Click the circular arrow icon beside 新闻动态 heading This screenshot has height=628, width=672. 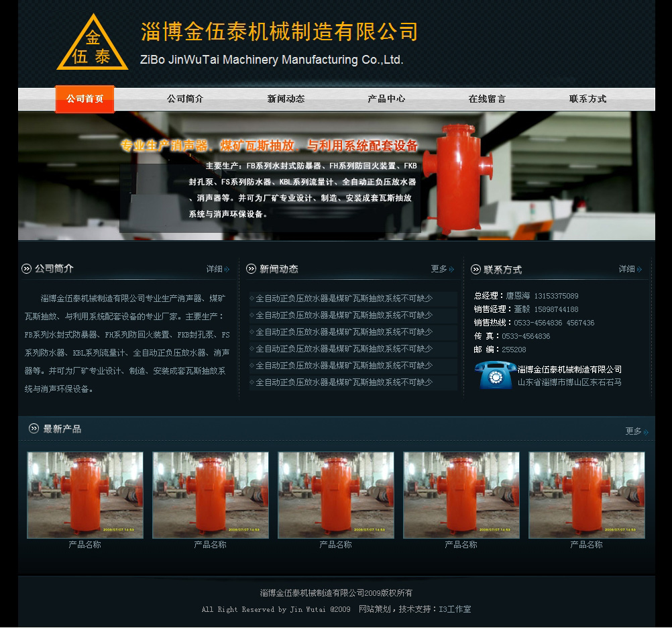(251, 269)
